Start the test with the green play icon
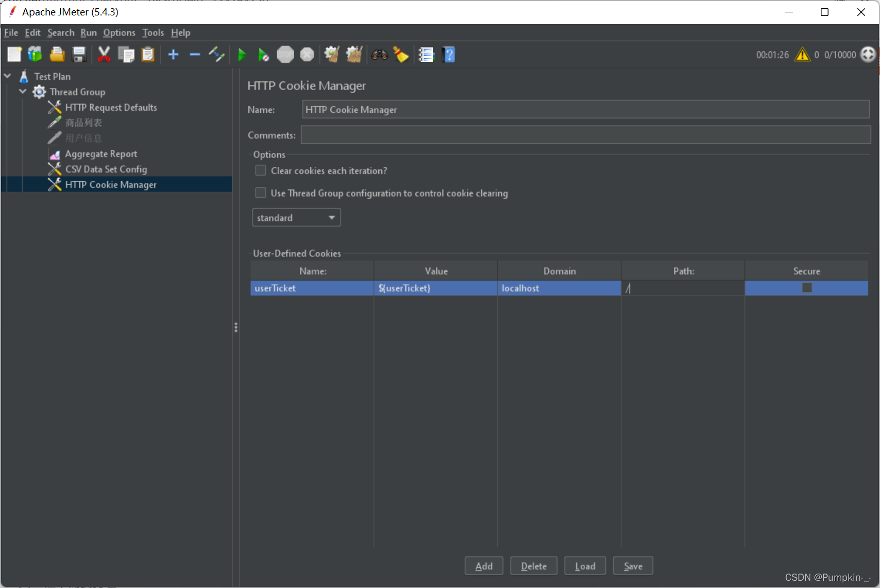880x588 pixels. click(x=242, y=54)
